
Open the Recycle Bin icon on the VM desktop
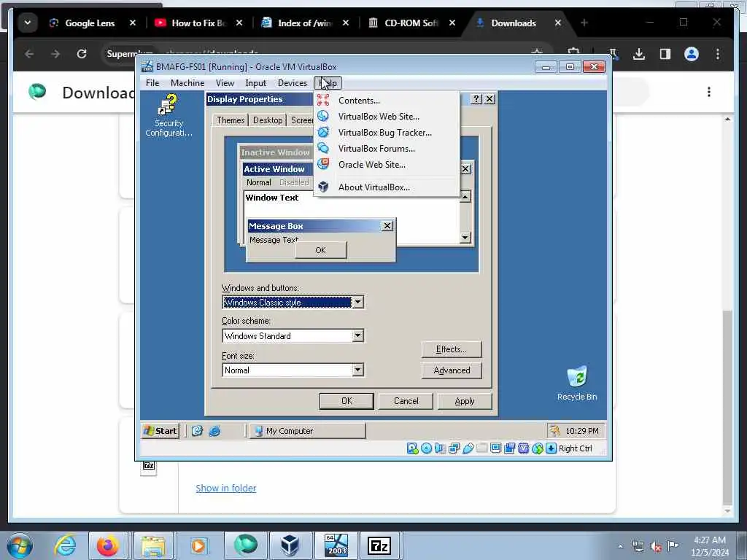[x=577, y=384]
